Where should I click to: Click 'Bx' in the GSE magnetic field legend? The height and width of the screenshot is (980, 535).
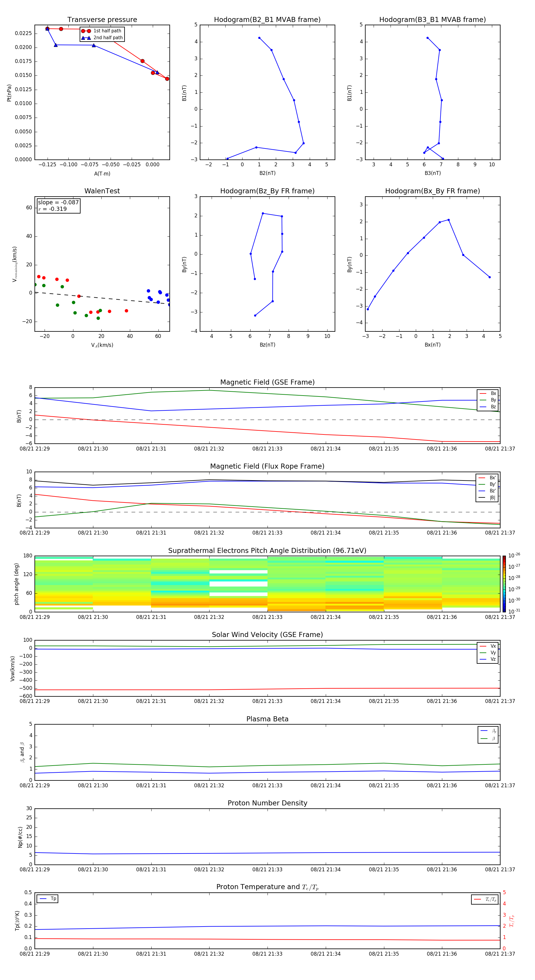click(488, 393)
